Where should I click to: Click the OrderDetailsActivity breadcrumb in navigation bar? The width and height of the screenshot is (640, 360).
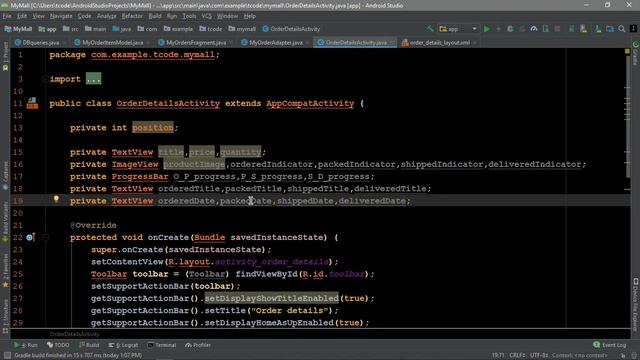[291, 29]
